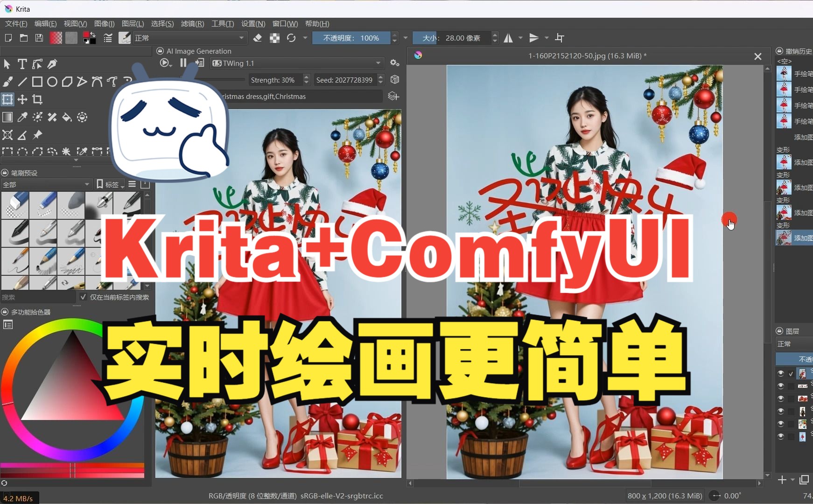Select the Color Sampler eyedropper tool
813x504 pixels.
point(22,117)
